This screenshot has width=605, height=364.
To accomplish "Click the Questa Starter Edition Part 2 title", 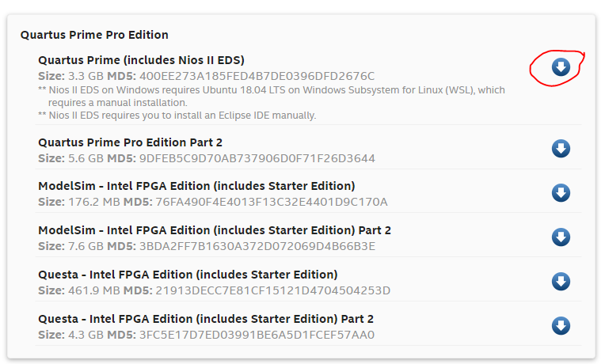I will pyautogui.click(x=205, y=319).
